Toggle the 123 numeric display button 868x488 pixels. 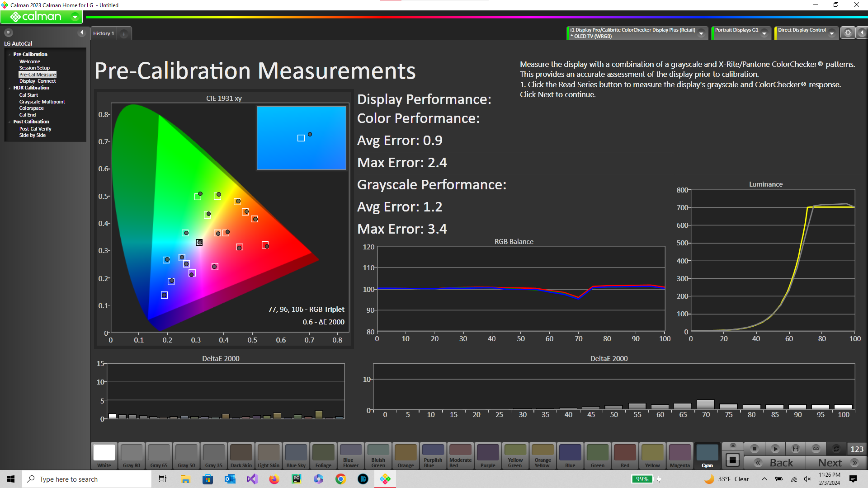(x=857, y=449)
